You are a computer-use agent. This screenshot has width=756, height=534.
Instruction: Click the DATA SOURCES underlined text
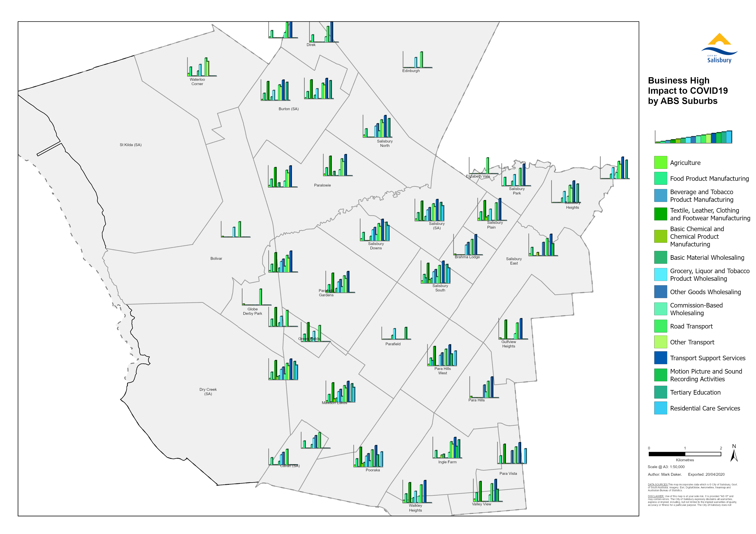click(658, 484)
